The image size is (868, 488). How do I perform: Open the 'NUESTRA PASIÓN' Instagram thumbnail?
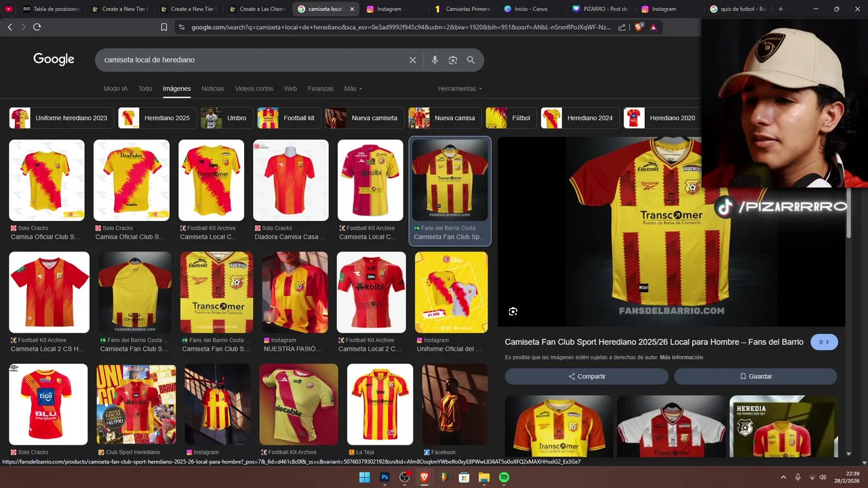tap(295, 292)
